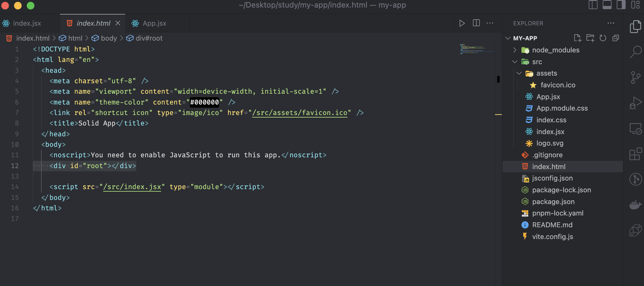
Task: Open the Search view in activity bar
Action: pyautogui.click(x=635, y=52)
